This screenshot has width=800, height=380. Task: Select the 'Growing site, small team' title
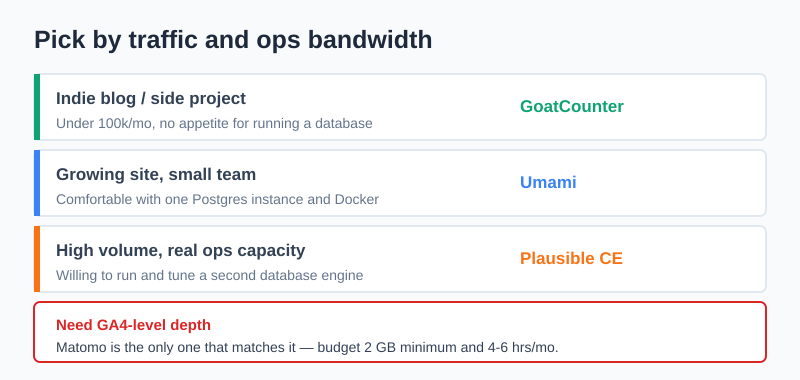pos(156,174)
